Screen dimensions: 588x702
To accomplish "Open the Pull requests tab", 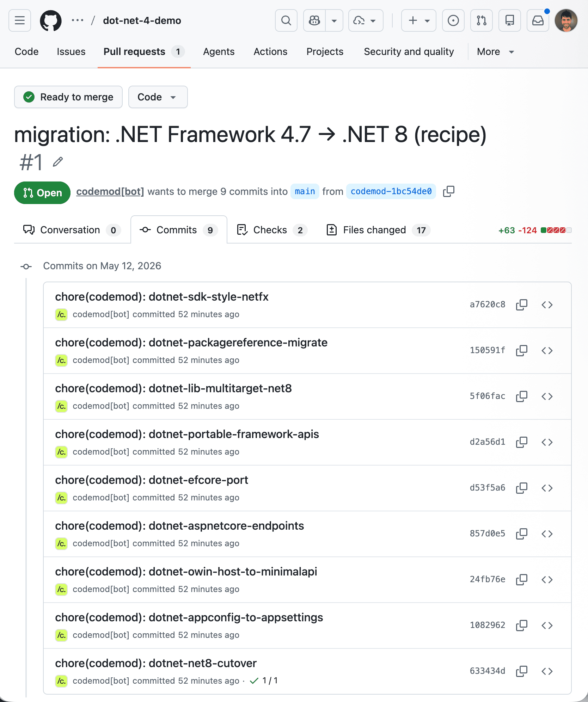I will 144,52.
